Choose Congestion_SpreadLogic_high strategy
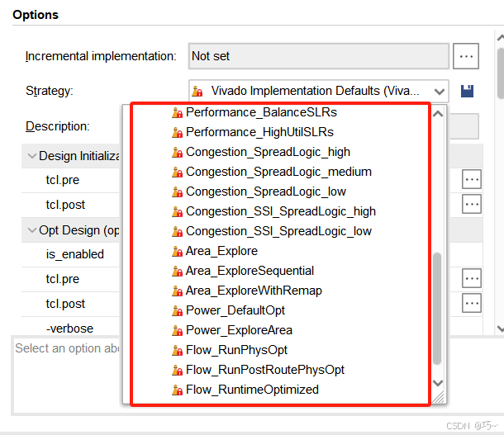 tap(268, 152)
